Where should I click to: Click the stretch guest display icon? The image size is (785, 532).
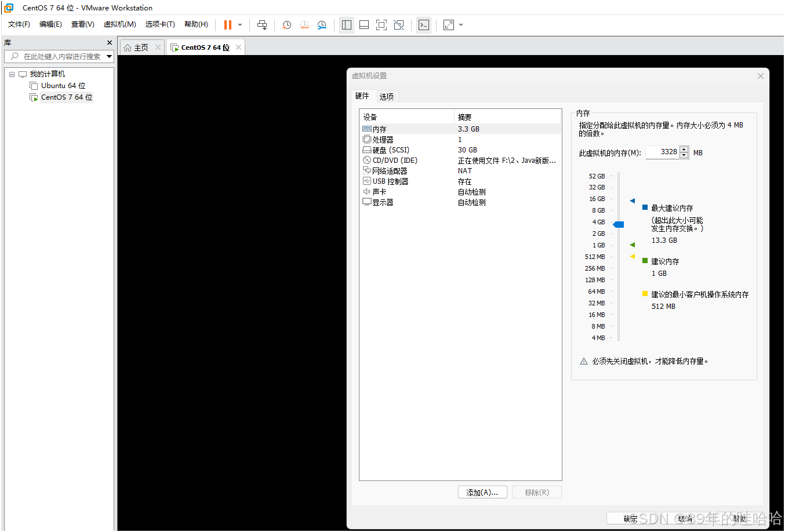449,25
